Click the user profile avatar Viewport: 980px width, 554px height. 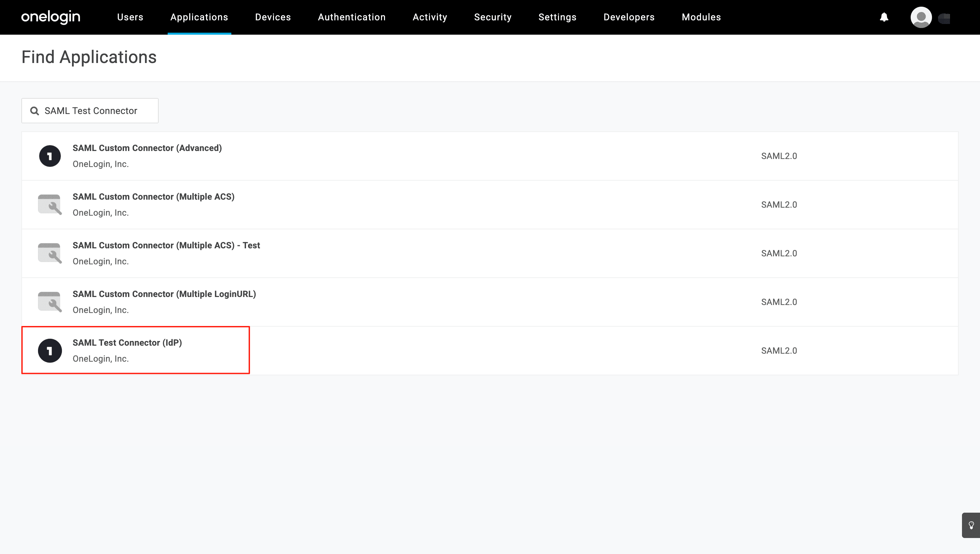click(x=921, y=17)
